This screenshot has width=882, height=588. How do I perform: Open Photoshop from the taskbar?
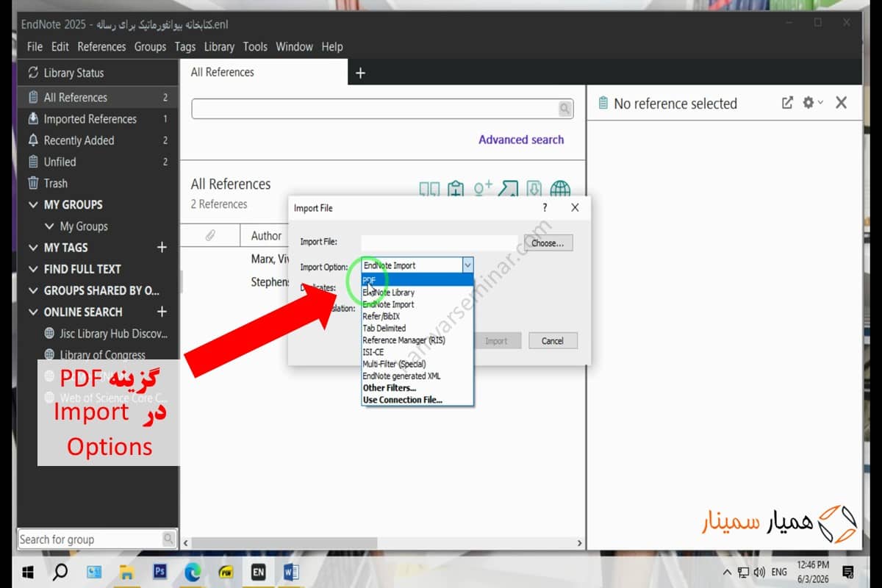[159, 572]
